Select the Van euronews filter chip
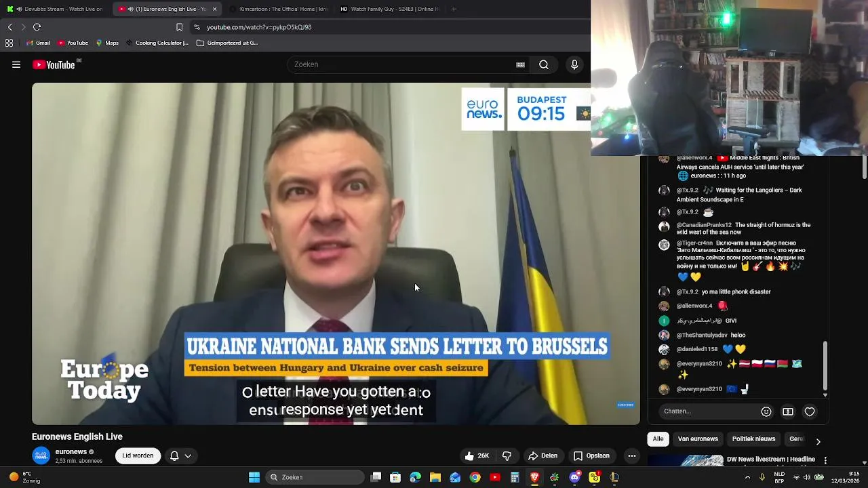Screen dimensions: 868x488 point(698,439)
